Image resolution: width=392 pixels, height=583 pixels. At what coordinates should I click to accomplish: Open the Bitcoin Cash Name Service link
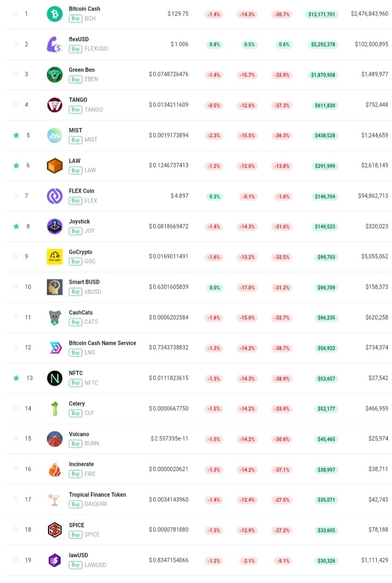tap(102, 343)
